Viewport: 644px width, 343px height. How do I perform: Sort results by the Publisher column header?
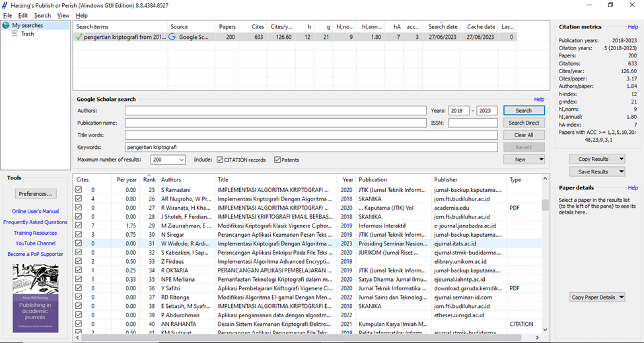(470, 179)
